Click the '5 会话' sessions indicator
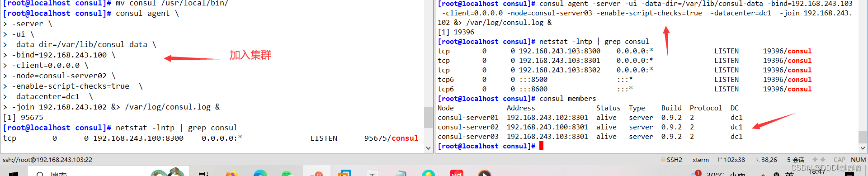Viewport: 868px width, 176px height. coord(796,160)
